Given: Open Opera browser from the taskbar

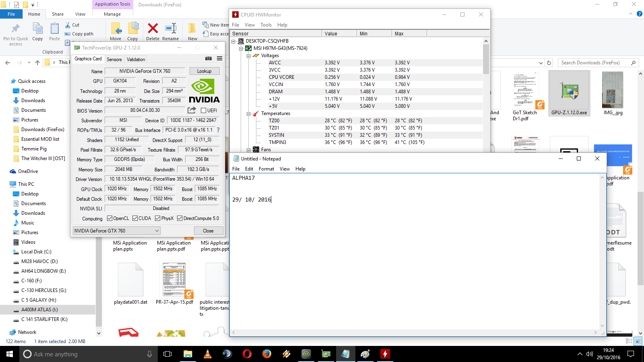Looking at the screenshot, I should click(x=247, y=354).
